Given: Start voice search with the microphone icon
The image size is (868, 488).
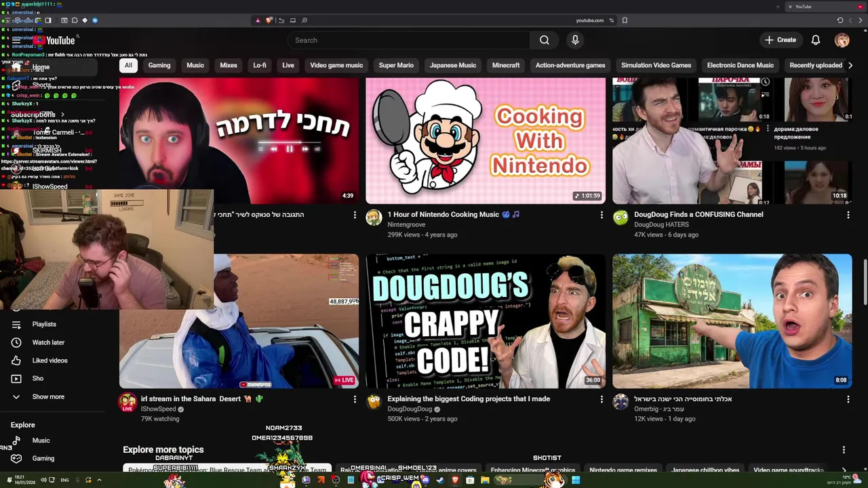Looking at the screenshot, I should [575, 40].
